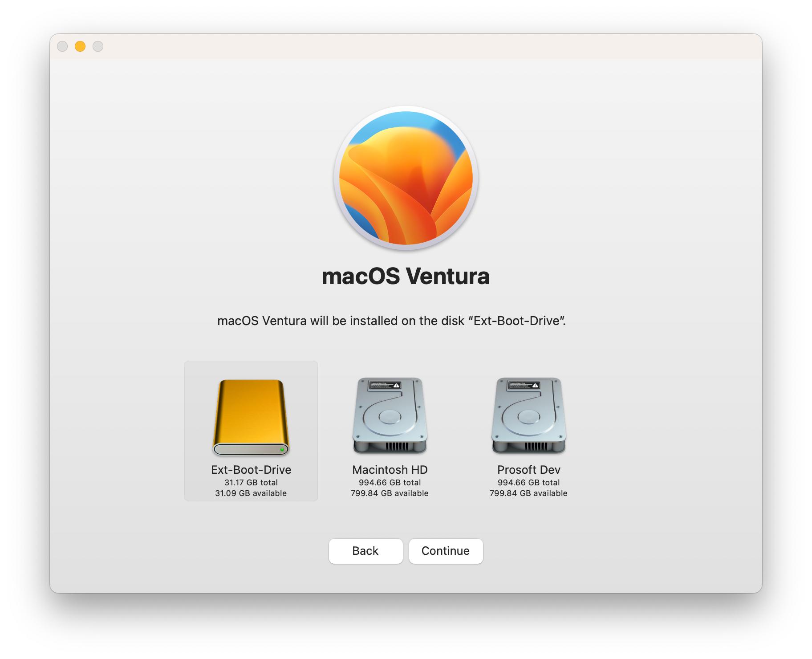The image size is (812, 659).
Task: Click the Continue button
Action: coord(446,551)
